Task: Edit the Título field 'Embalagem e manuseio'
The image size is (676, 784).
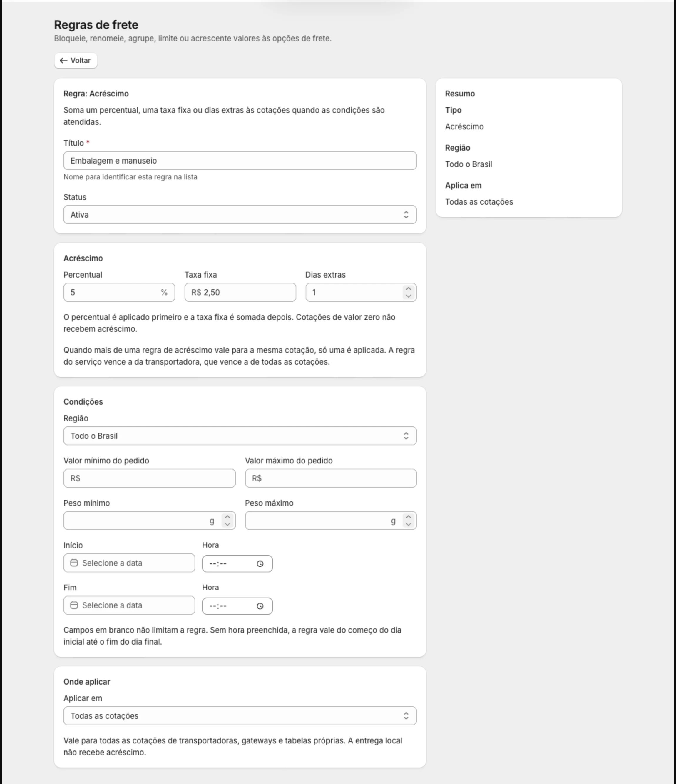Action: (x=240, y=161)
